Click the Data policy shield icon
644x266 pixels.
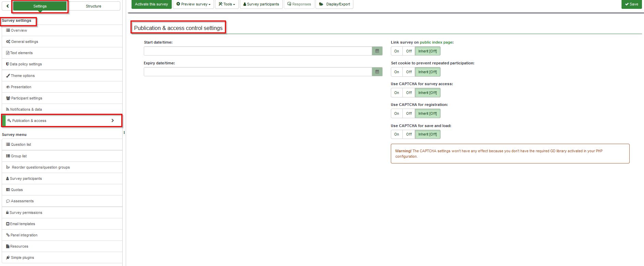7,64
